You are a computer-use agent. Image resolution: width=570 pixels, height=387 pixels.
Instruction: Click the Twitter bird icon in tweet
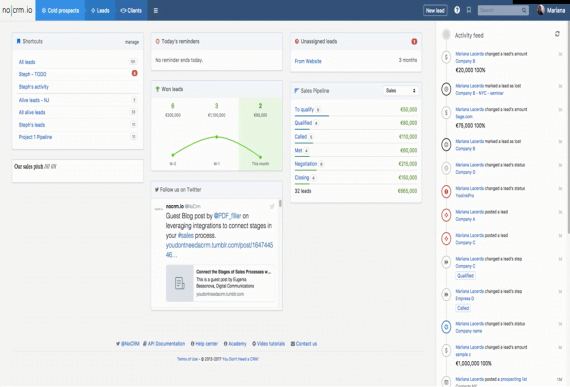tap(272, 206)
